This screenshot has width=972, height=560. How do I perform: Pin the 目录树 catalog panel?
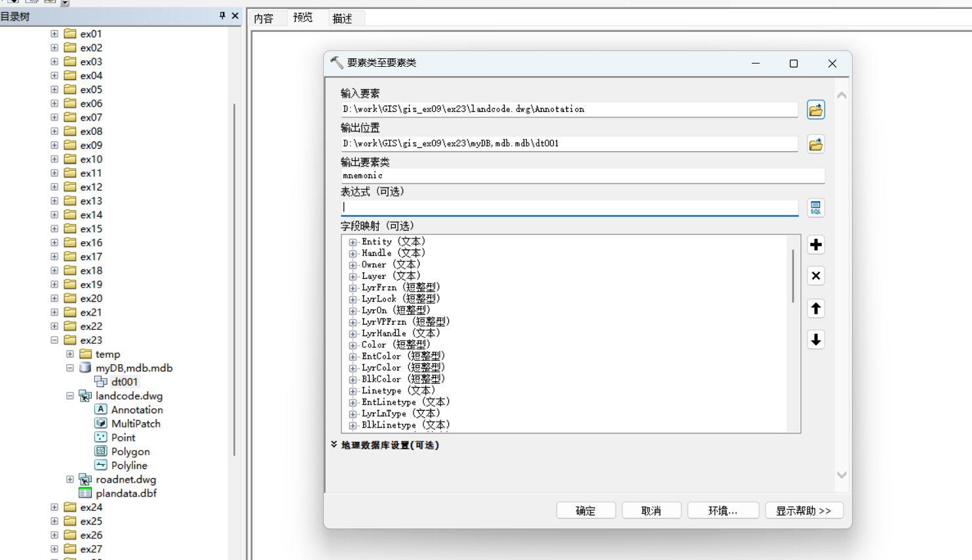click(x=222, y=16)
